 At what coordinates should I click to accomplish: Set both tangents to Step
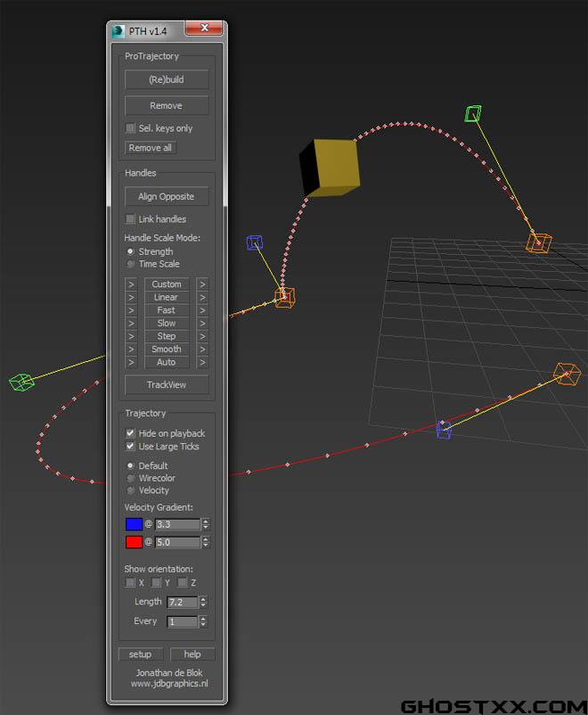point(167,336)
